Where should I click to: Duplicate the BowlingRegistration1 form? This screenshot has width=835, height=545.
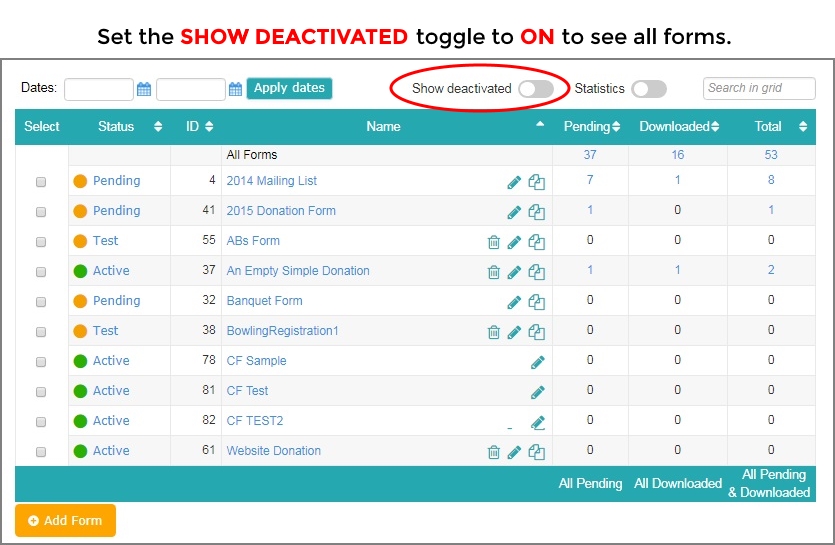(536, 332)
